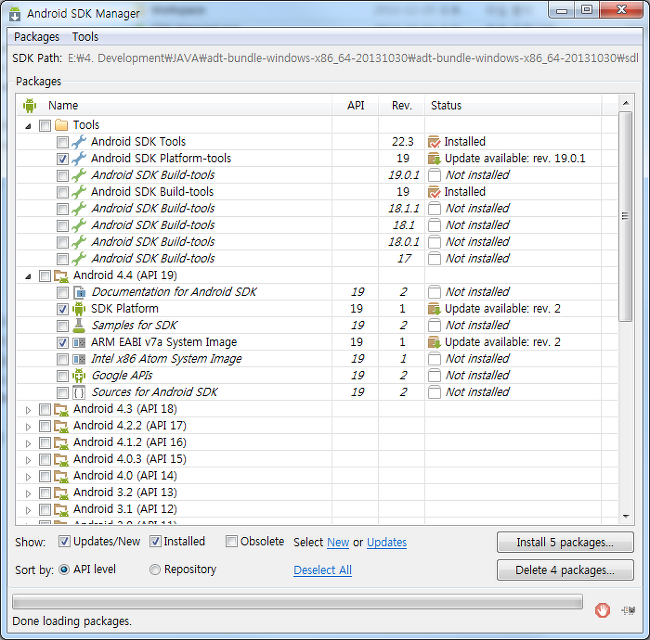Click Delete 4 packages button
This screenshot has height=640, width=650.
coord(565,570)
